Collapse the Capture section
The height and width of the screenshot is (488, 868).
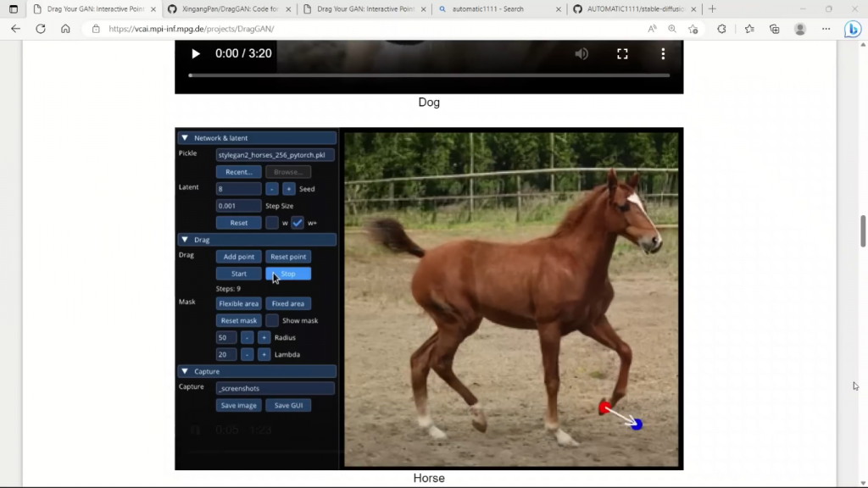185,371
